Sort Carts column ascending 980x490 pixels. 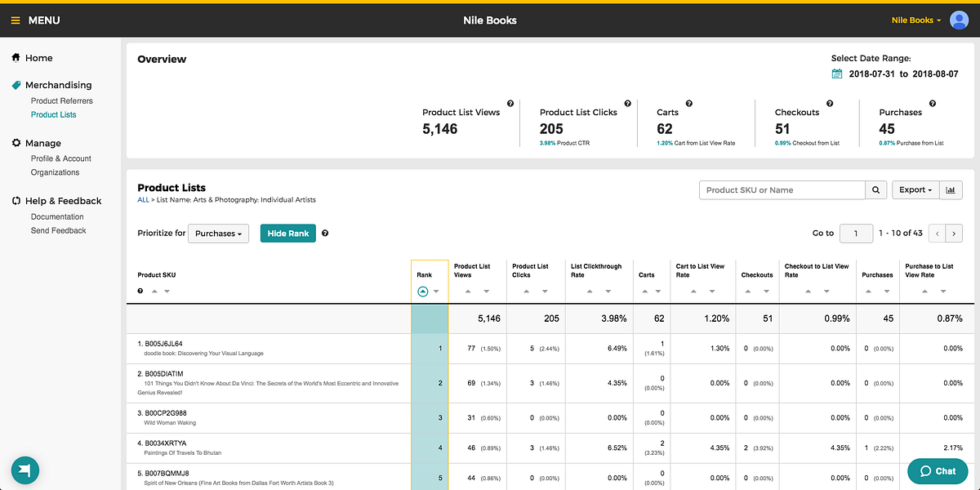(x=644, y=292)
